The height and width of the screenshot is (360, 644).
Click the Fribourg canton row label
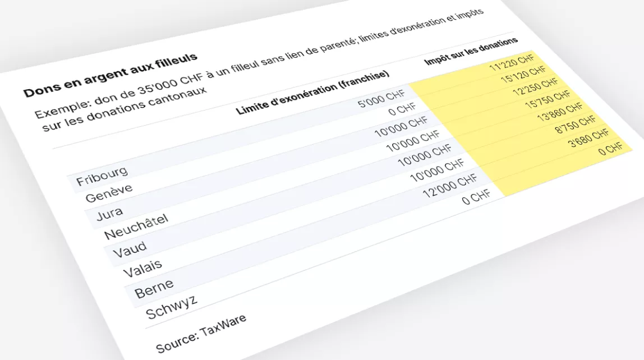102,175
